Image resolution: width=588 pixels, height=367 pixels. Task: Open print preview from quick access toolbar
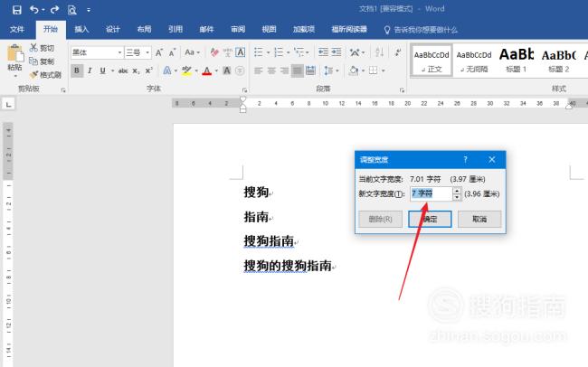(72, 10)
